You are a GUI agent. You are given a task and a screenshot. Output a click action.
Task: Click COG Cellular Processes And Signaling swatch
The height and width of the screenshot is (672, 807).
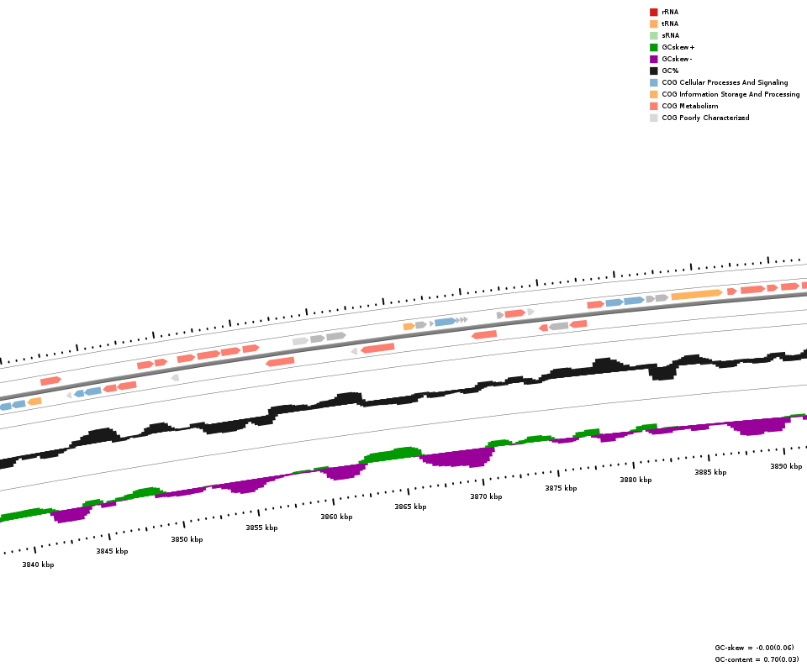(x=654, y=83)
